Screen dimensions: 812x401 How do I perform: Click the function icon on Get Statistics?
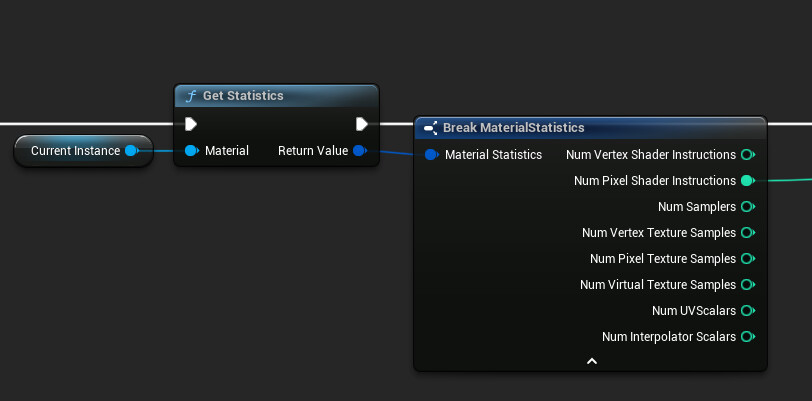tap(191, 96)
